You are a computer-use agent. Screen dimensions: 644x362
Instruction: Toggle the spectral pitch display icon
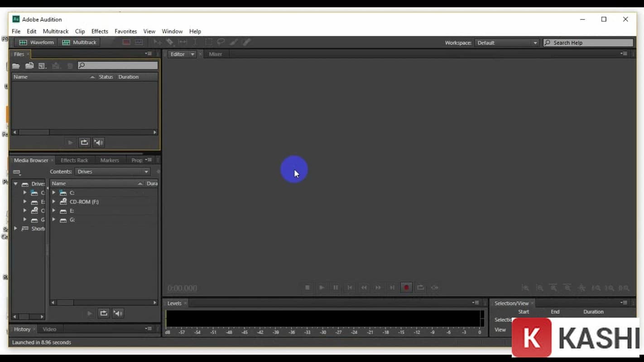139,43
